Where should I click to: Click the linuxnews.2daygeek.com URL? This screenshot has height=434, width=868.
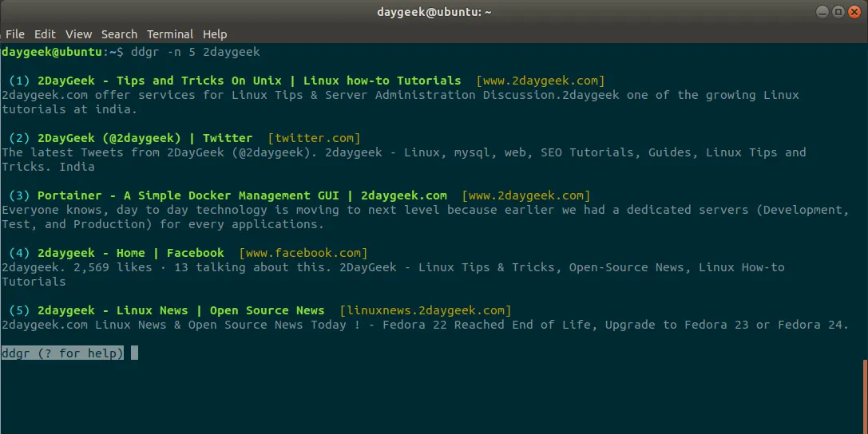point(426,310)
